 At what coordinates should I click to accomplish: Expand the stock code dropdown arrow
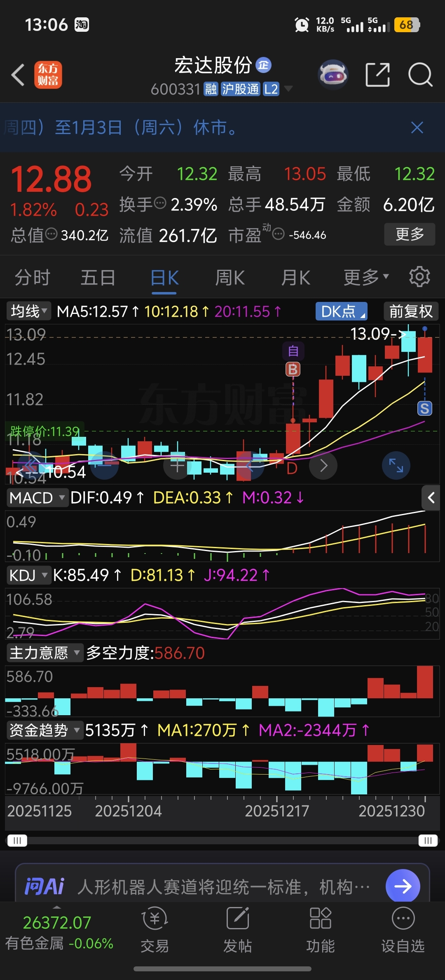point(288,89)
